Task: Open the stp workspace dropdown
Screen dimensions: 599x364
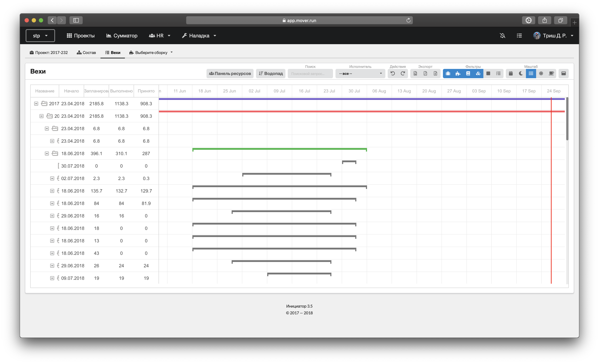Action: pyautogui.click(x=40, y=36)
